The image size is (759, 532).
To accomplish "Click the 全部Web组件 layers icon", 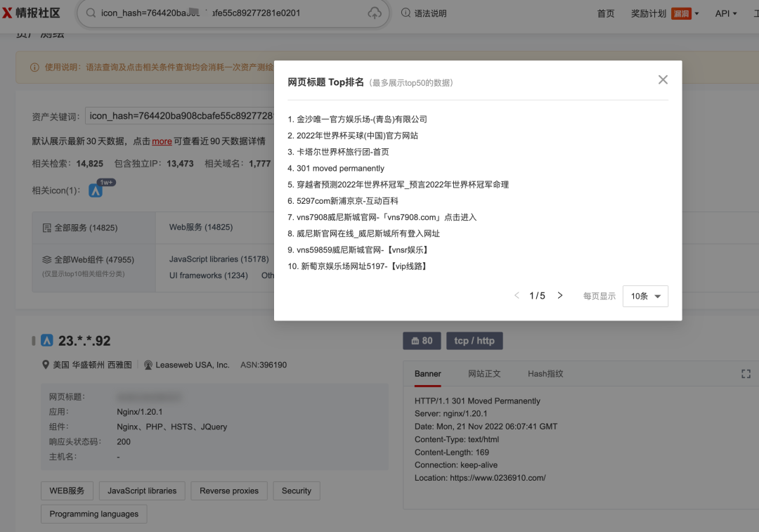I will tap(46, 260).
